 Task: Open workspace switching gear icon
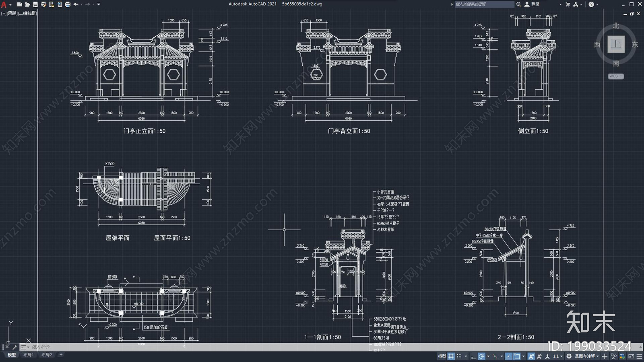click(x=569, y=356)
